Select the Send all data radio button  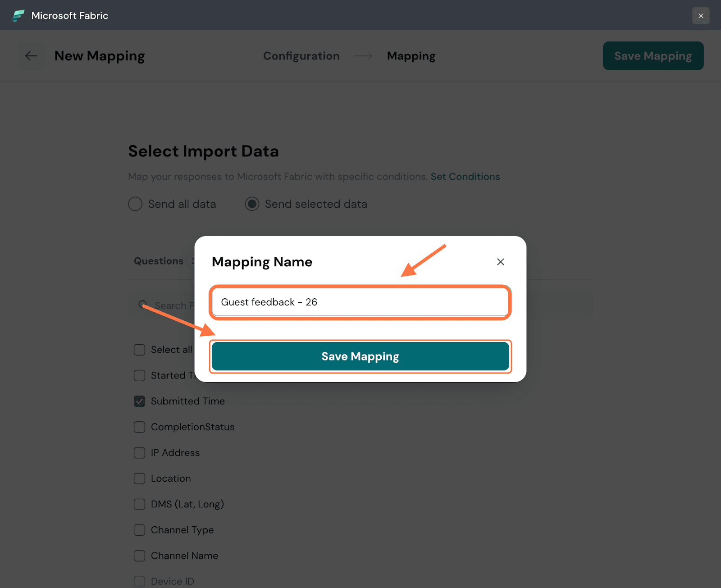[135, 204]
